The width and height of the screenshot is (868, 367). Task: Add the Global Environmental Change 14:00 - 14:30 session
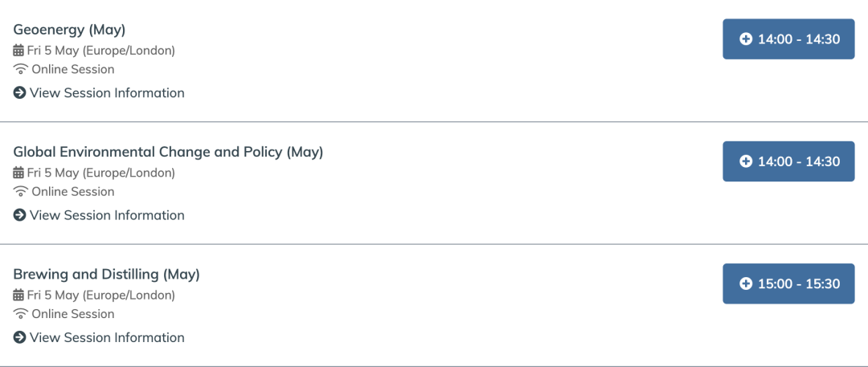pos(788,161)
